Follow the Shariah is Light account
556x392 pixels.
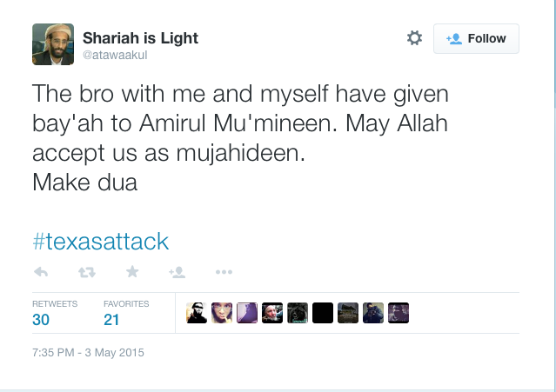476,38
